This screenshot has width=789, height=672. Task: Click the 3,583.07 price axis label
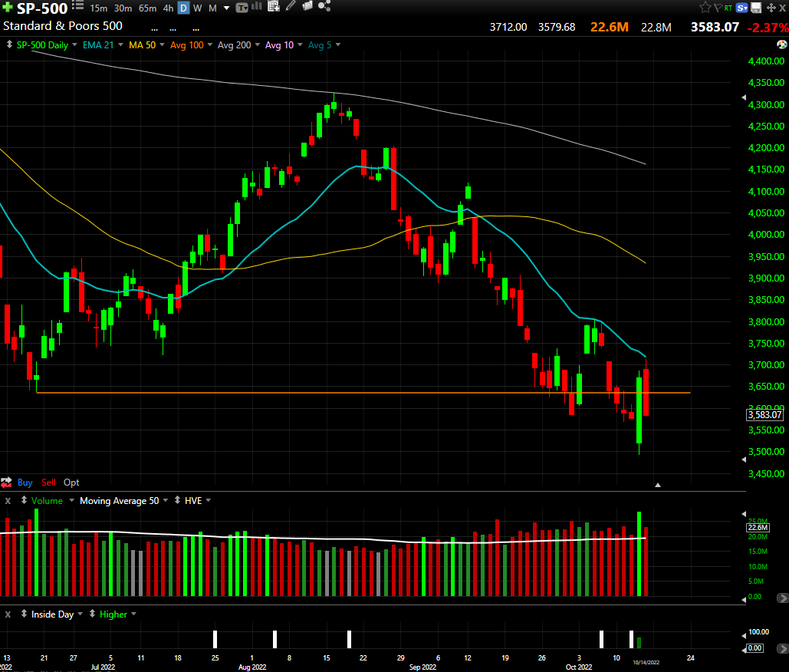pos(764,415)
